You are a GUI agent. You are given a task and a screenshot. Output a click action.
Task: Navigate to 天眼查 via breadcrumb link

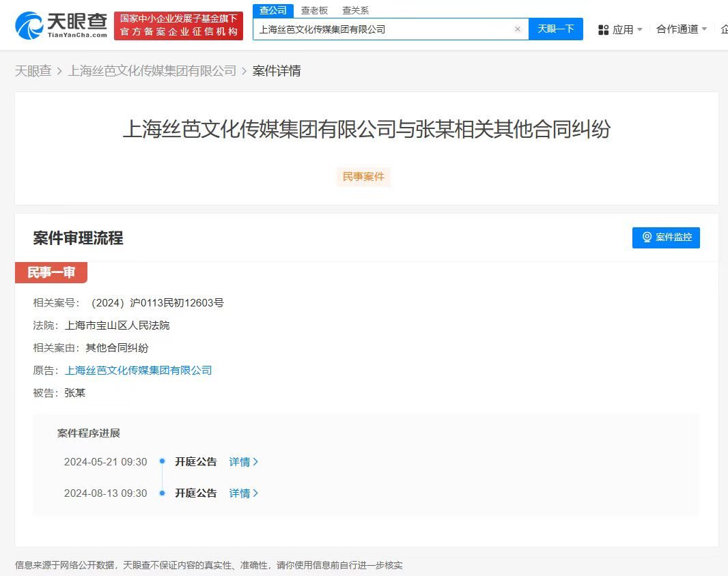[33, 70]
